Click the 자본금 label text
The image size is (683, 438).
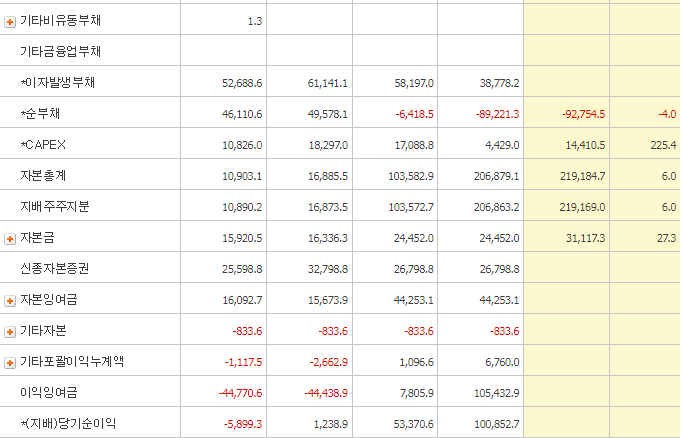click(x=37, y=238)
